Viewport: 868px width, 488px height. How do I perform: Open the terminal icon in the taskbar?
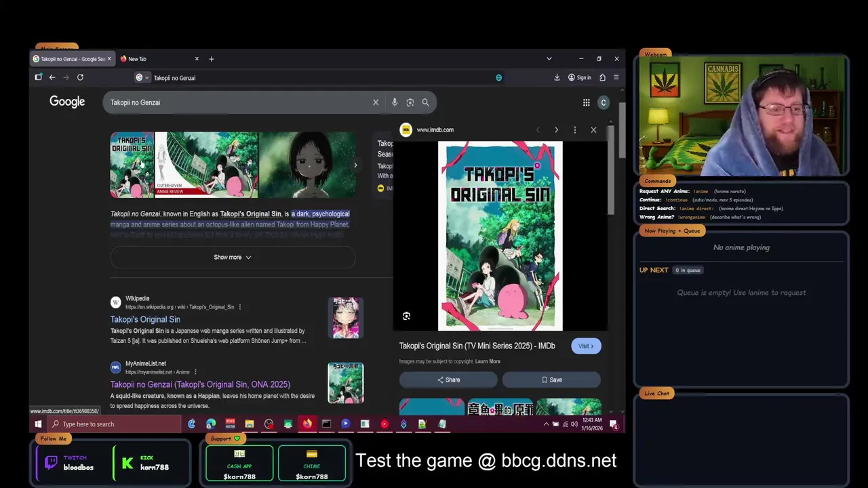pyautogui.click(x=326, y=424)
